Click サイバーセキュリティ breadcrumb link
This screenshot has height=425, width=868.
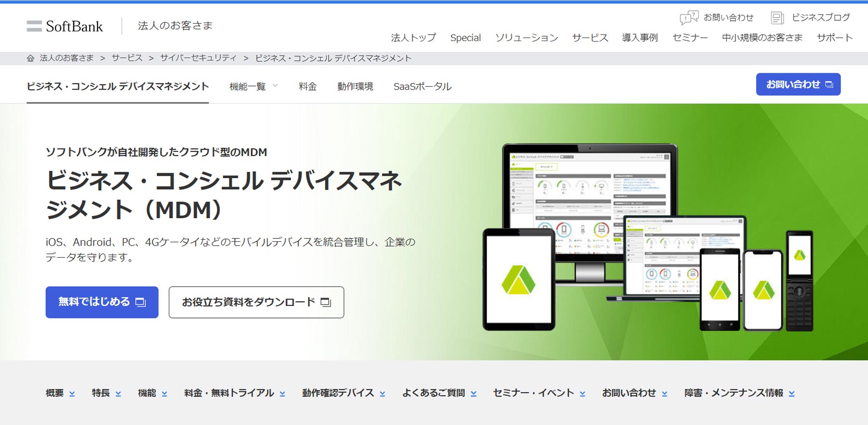coord(198,58)
